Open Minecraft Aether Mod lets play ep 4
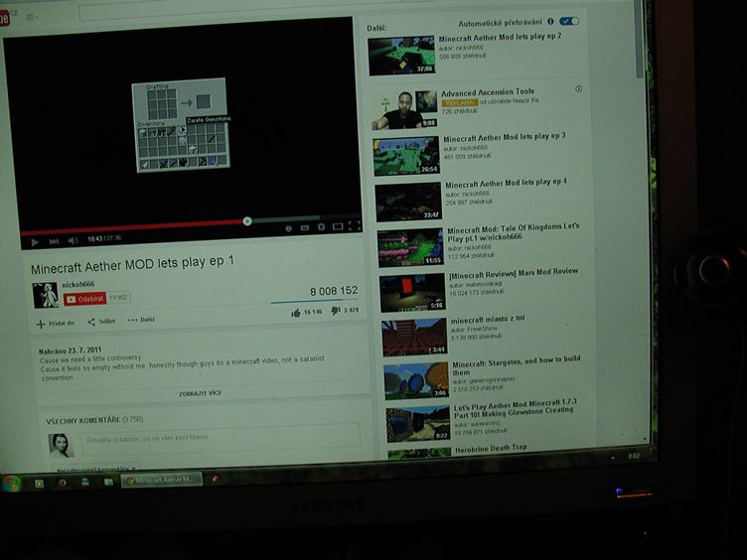This screenshot has height=560, width=747. pos(506,183)
